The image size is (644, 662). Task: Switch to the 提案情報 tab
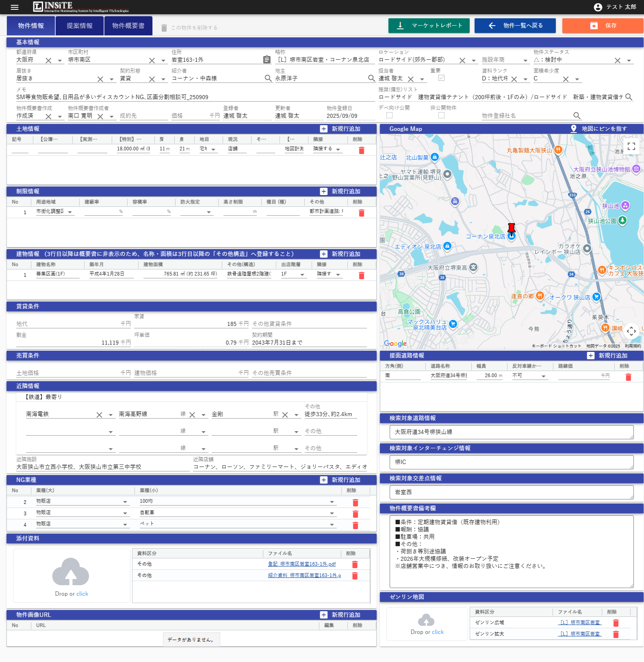click(80, 26)
